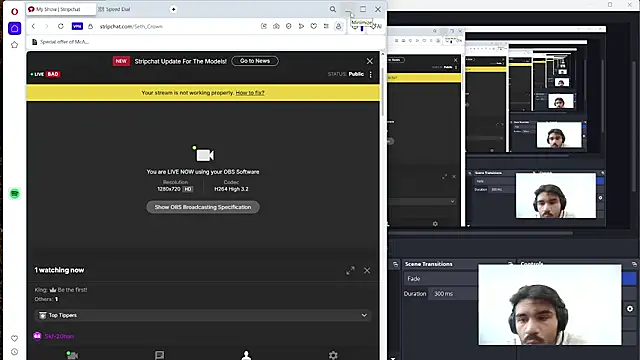Open the Skf-20man user profile
640x360 pixels.
coord(59,336)
